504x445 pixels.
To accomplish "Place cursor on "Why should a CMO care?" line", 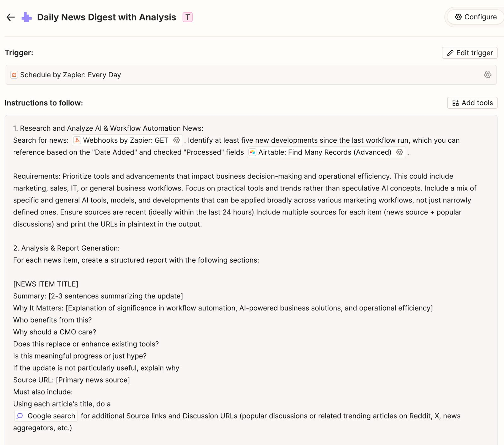I will (55, 332).
